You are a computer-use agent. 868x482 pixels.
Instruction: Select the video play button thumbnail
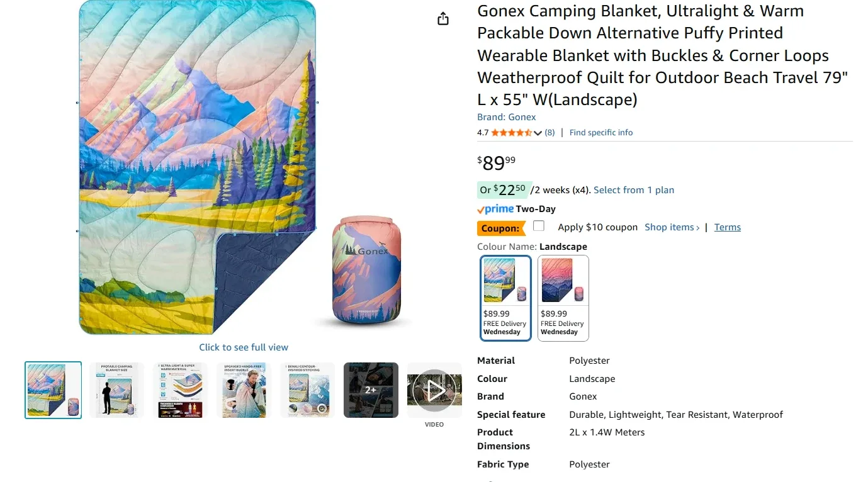pyautogui.click(x=434, y=390)
